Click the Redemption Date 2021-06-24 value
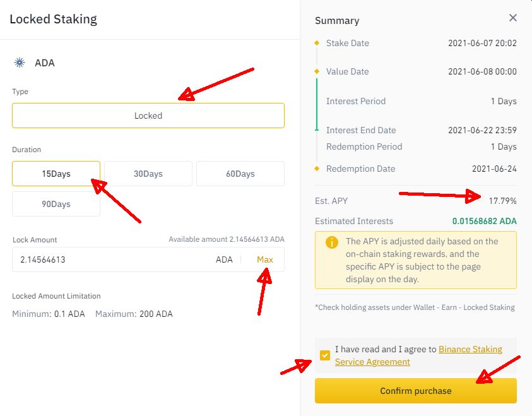532x416 pixels. point(494,169)
